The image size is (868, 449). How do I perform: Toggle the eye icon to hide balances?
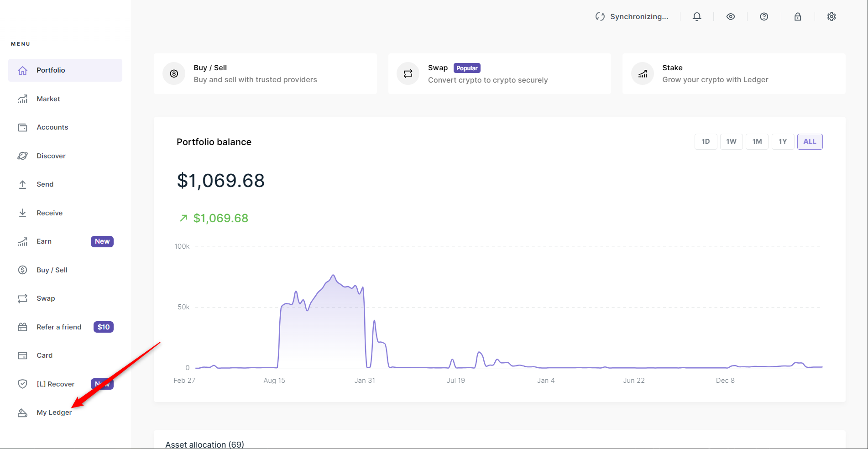click(731, 17)
